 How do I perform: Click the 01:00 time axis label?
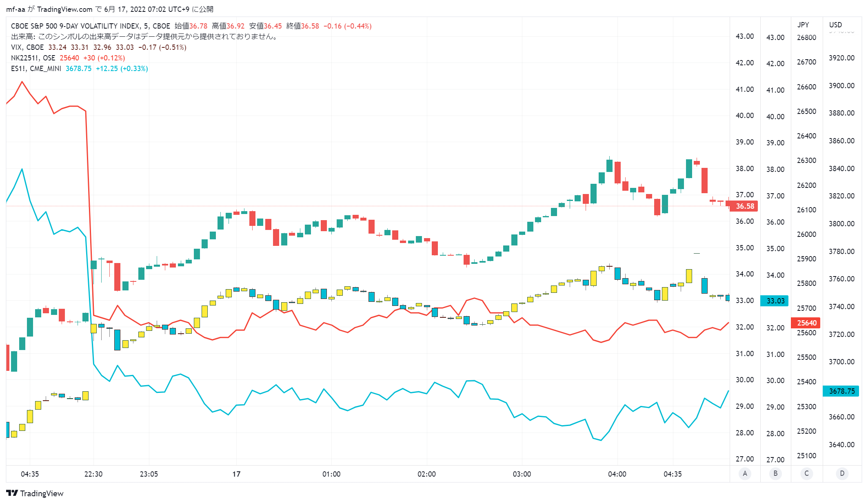331,474
